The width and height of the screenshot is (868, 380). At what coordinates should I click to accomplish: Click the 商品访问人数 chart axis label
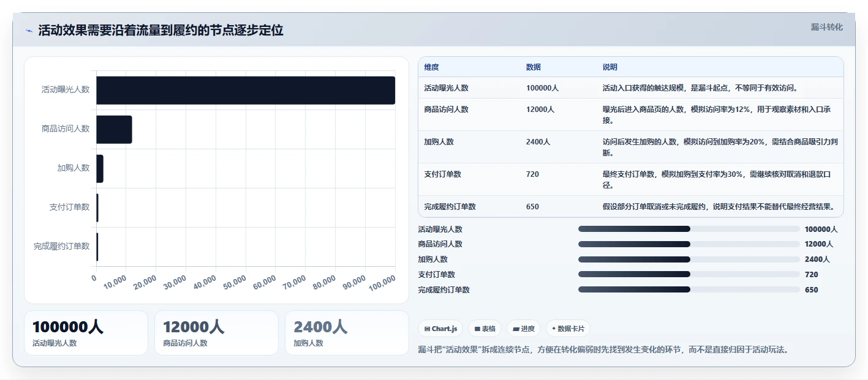[x=66, y=129]
